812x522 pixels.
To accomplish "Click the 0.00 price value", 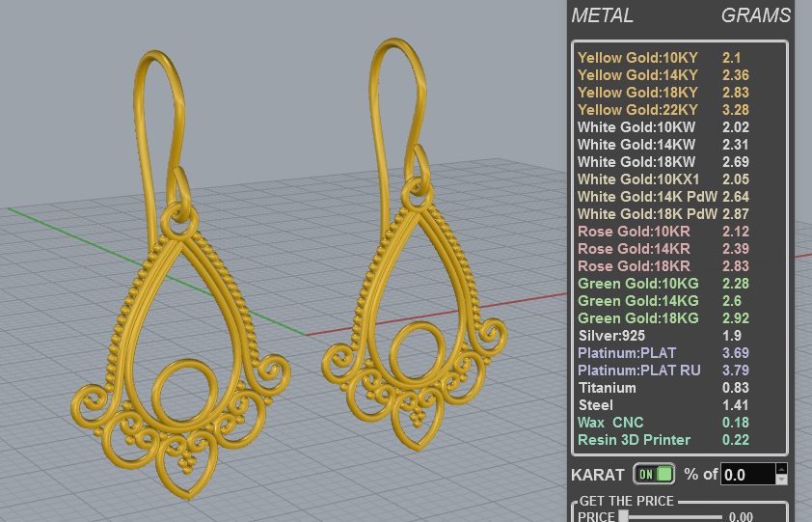I will [741, 516].
